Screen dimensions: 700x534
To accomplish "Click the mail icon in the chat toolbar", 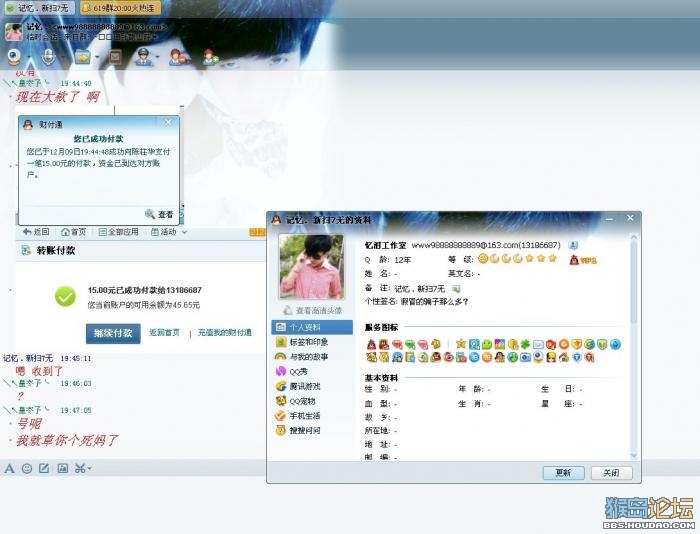I will pyautogui.click(x=115, y=57).
